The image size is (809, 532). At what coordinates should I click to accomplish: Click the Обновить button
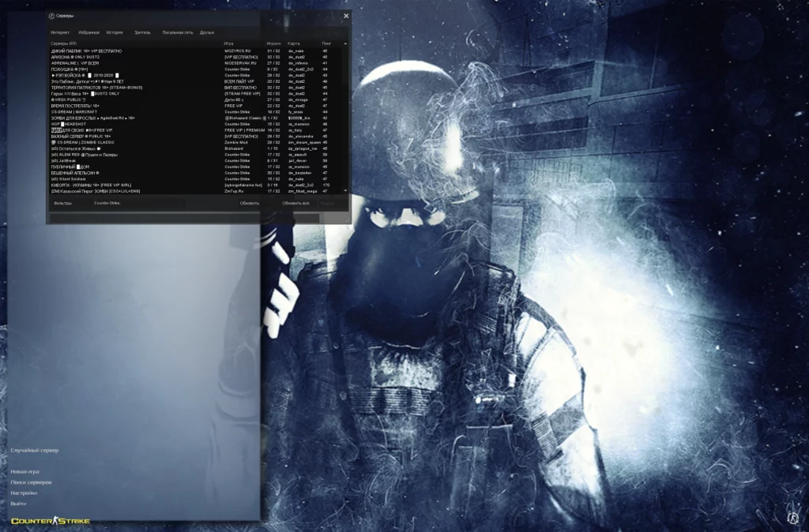point(250,203)
